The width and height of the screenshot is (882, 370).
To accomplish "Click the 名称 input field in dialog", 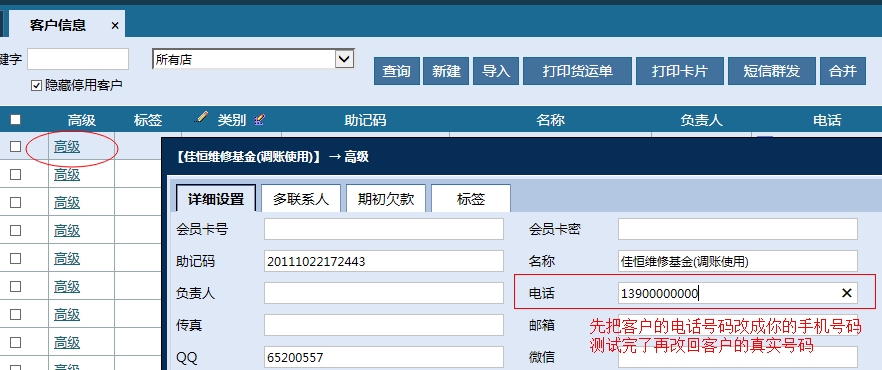I will click(738, 261).
